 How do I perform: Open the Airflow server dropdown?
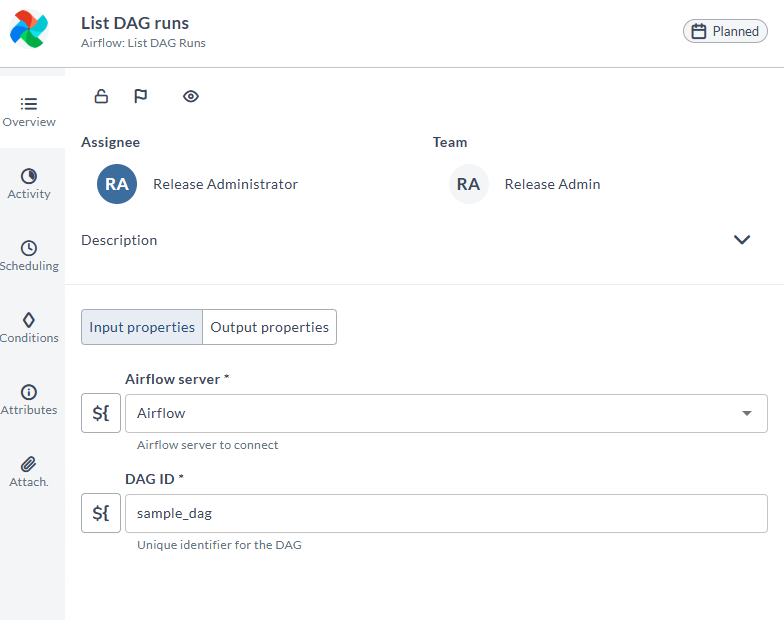click(446, 413)
